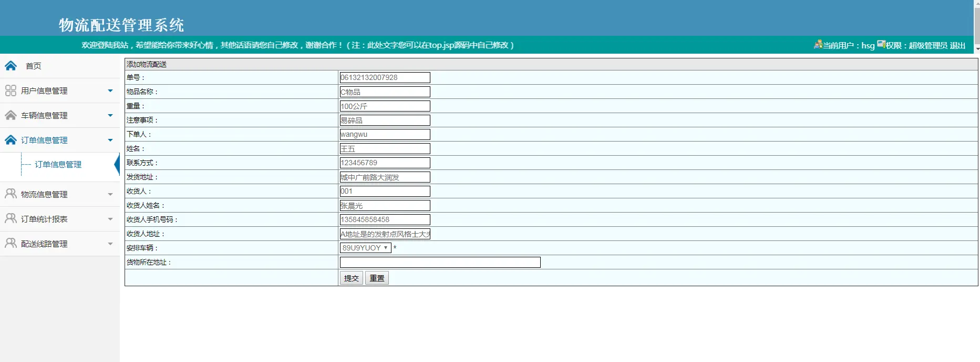This screenshot has height=362, width=980.
Task: Click the permission icon before 权限
Action: [881, 44]
